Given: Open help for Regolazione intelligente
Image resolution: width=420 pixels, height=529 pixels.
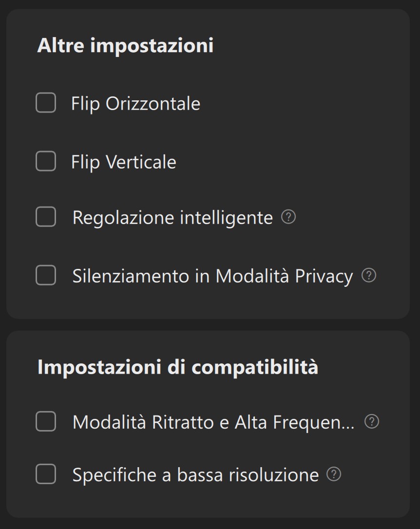Looking at the screenshot, I should [288, 217].
